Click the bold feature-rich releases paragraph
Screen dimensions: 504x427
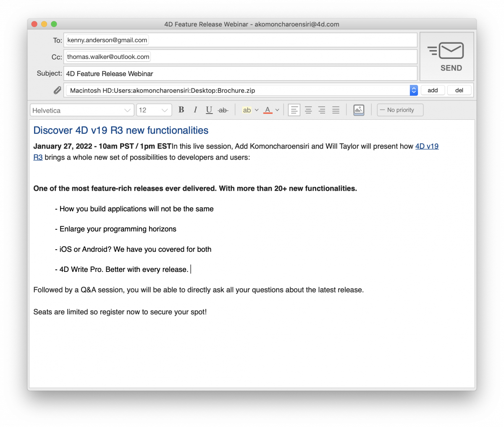pyautogui.click(x=195, y=188)
